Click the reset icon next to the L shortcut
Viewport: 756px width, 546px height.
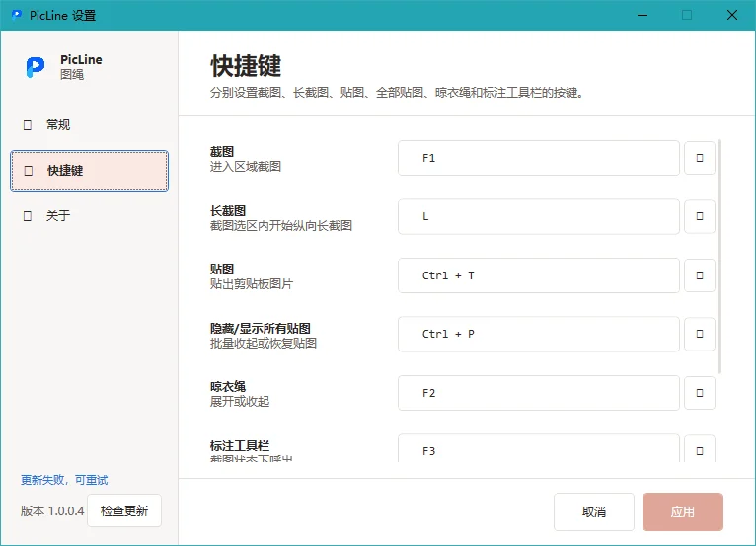tap(700, 216)
